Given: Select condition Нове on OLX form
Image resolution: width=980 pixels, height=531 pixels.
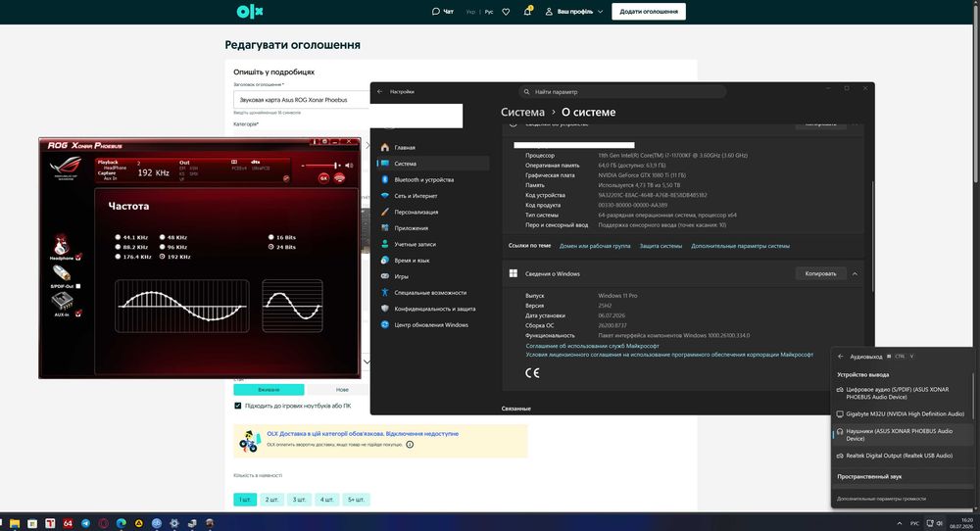Looking at the screenshot, I should [x=342, y=390].
